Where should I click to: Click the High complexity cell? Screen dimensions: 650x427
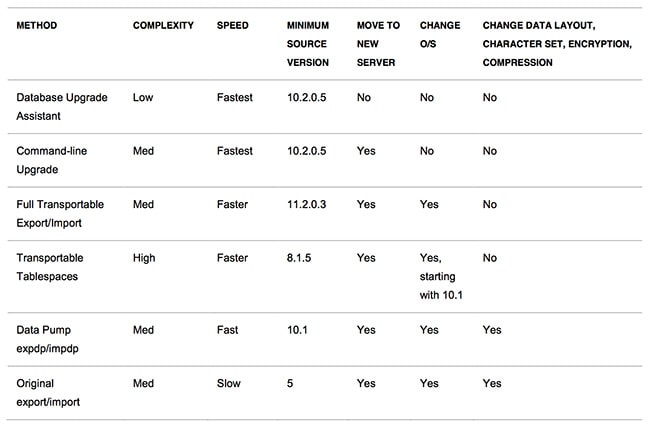145,258
